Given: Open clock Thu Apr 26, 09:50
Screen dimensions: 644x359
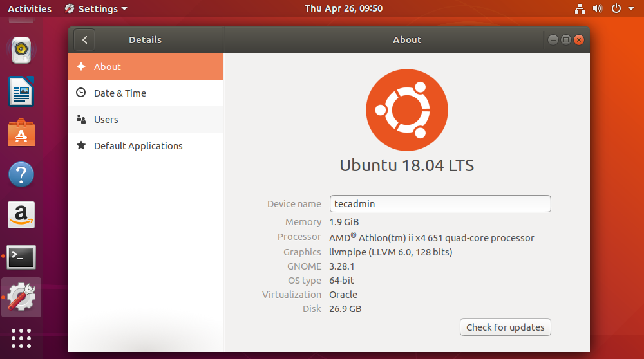Looking at the screenshot, I should [343, 8].
